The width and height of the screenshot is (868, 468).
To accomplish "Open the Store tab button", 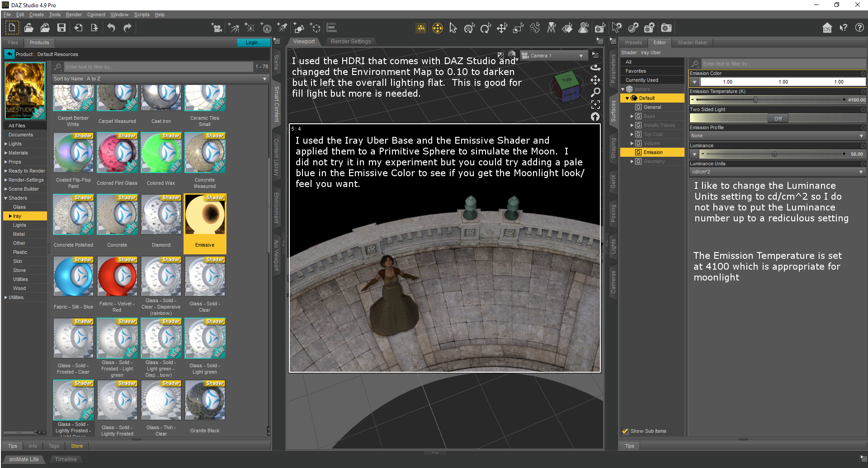I will coord(77,446).
